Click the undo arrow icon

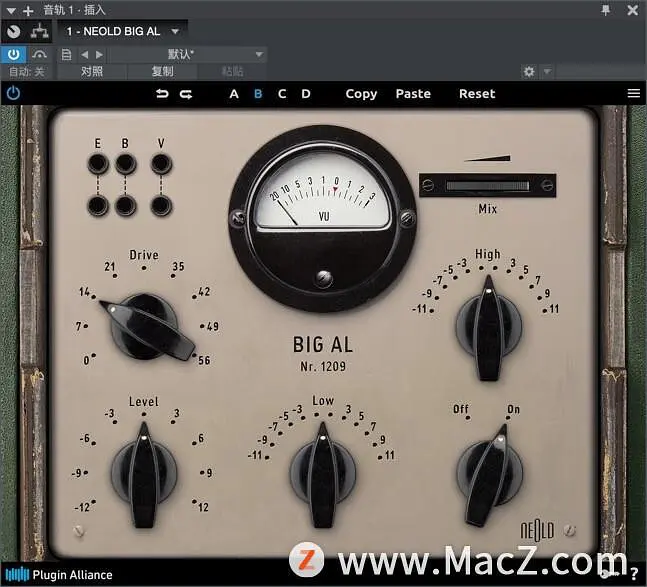click(x=162, y=94)
